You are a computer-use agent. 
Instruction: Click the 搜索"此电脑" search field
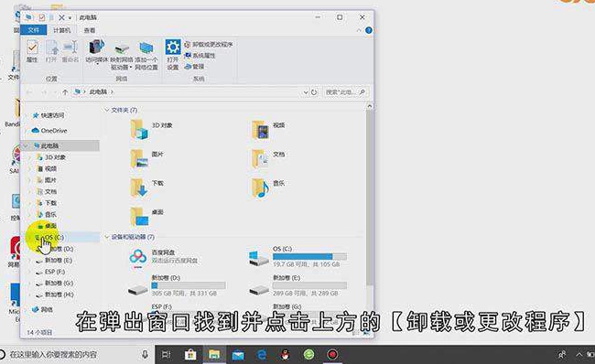point(345,92)
